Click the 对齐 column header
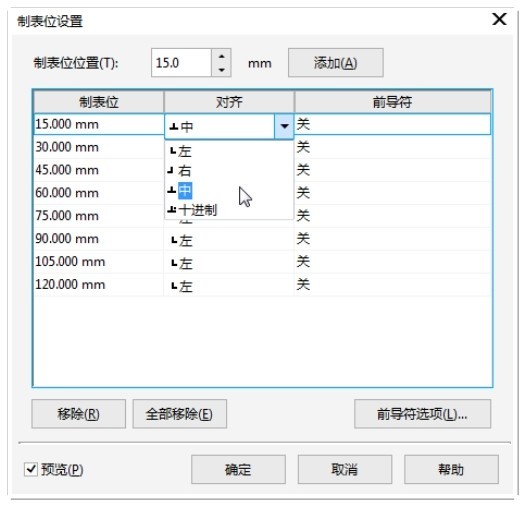Viewport: 525px width, 506px height. 229,102
